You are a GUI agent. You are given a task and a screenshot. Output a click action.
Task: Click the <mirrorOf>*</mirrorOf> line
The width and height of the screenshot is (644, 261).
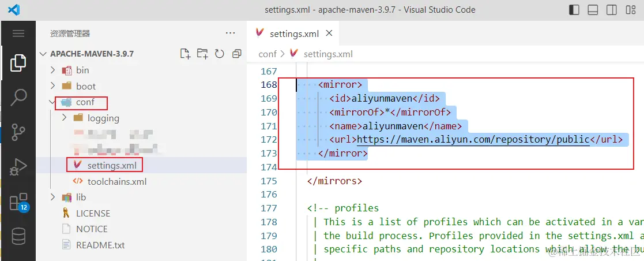click(x=390, y=112)
